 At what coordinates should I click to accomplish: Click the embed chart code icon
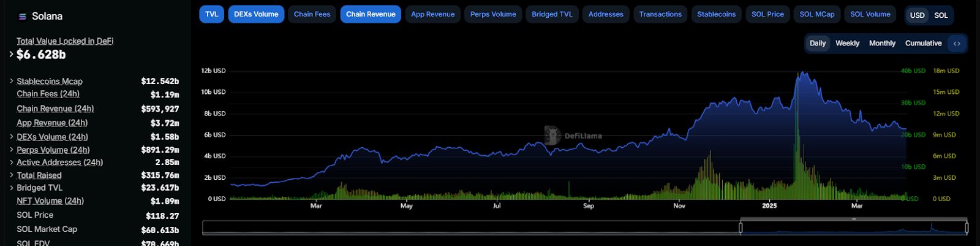pos(957,44)
